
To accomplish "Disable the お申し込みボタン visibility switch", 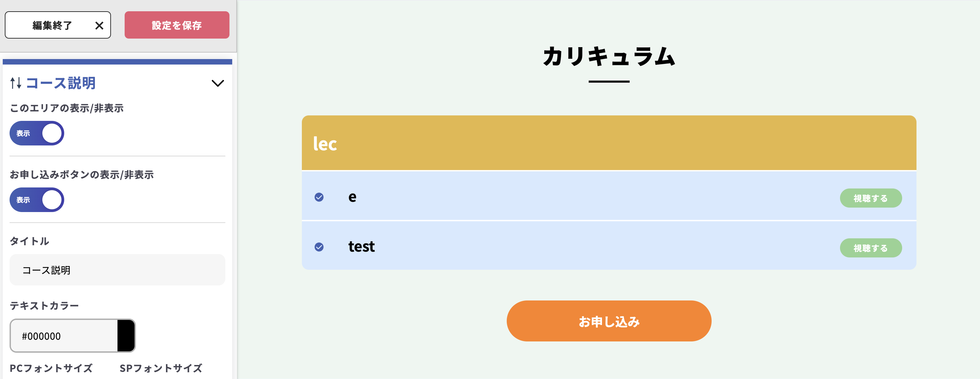I will 37,199.
